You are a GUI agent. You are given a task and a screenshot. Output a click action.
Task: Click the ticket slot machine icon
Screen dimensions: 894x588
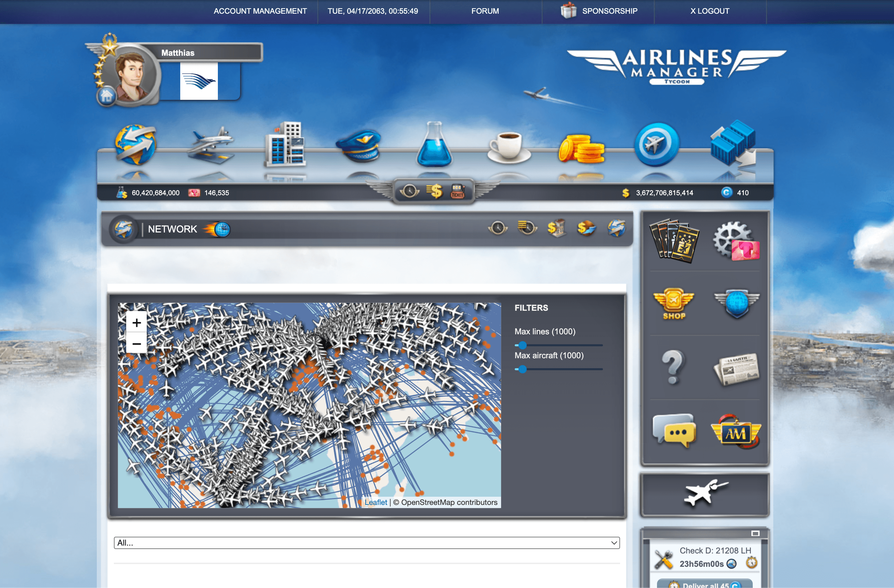coord(458,191)
